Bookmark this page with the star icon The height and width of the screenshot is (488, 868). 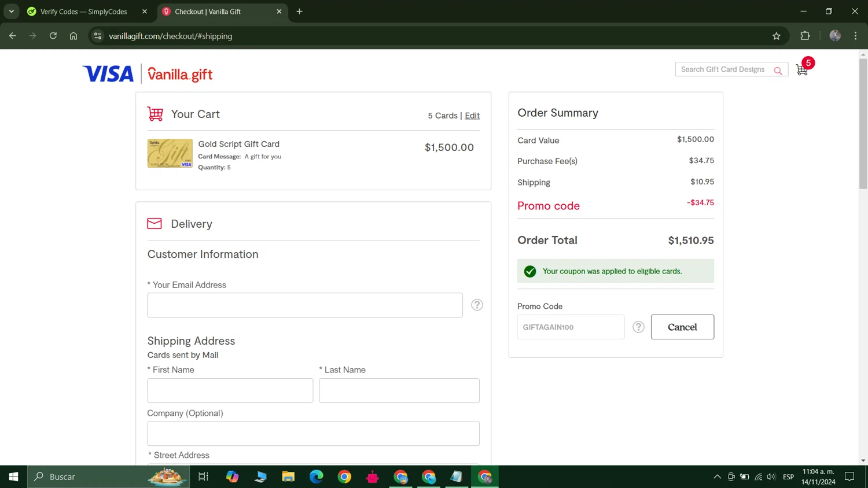coord(777,36)
